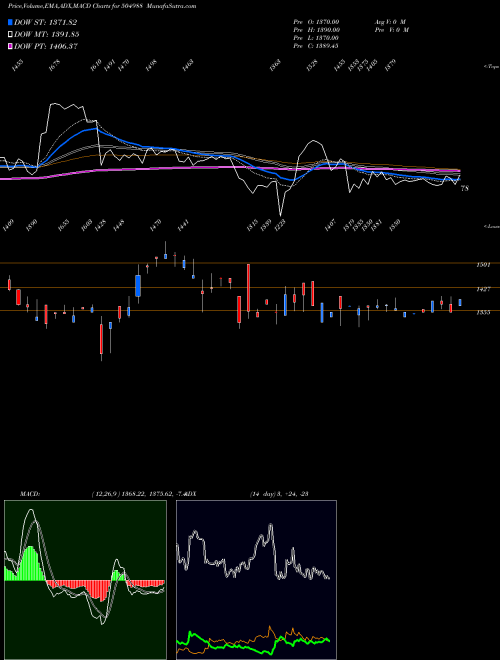
Task: Select the 'DOW PT: 1406.37' legend text
Action: (x=45, y=46)
